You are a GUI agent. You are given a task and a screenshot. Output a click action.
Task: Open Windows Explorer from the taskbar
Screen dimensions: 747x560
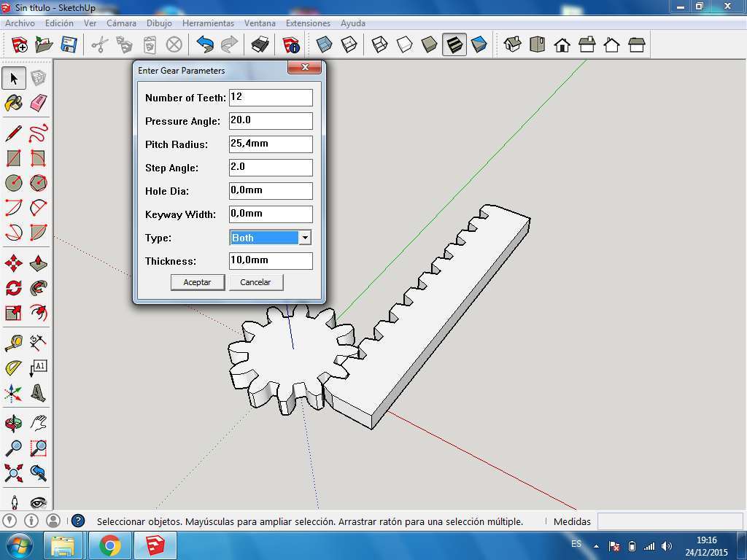(x=63, y=545)
